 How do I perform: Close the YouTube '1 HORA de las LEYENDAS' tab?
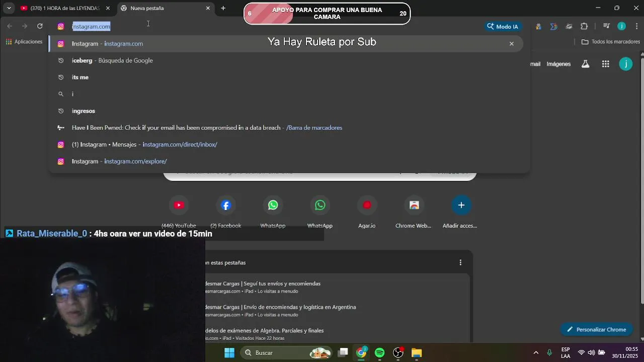point(108,8)
